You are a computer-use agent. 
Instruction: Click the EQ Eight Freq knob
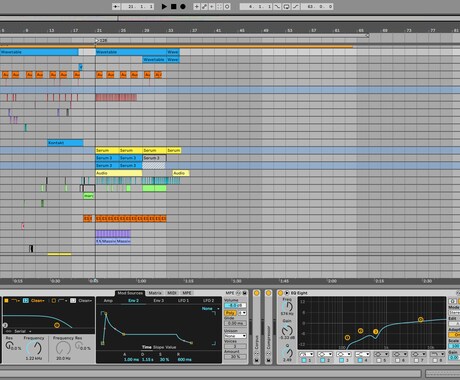[289, 307]
